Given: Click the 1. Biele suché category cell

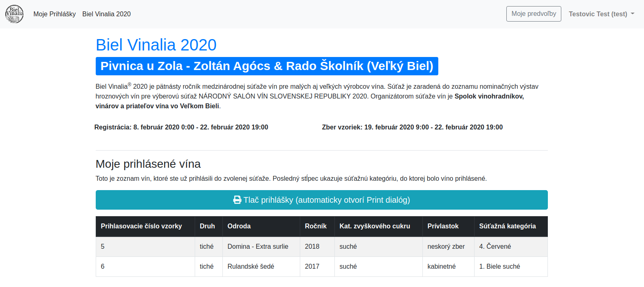Looking at the screenshot, I should [x=499, y=266].
